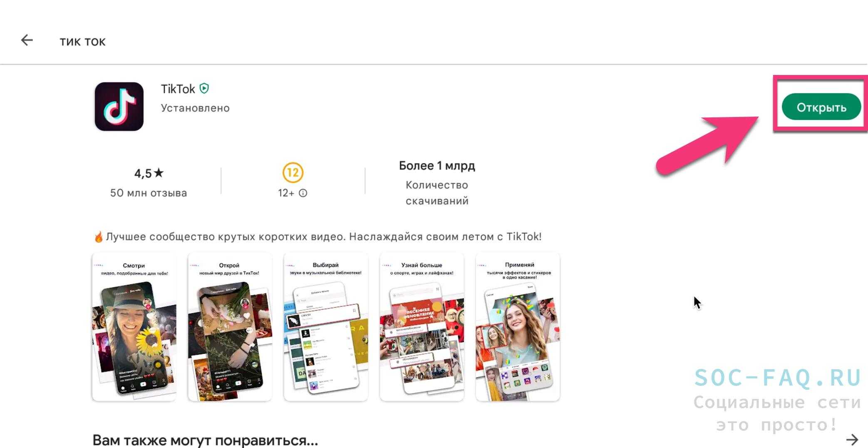Click the 'Лучшее сообщество крутых коротких видео' description
Image resolution: width=868 pixels, height=448 pixels.
317,237
